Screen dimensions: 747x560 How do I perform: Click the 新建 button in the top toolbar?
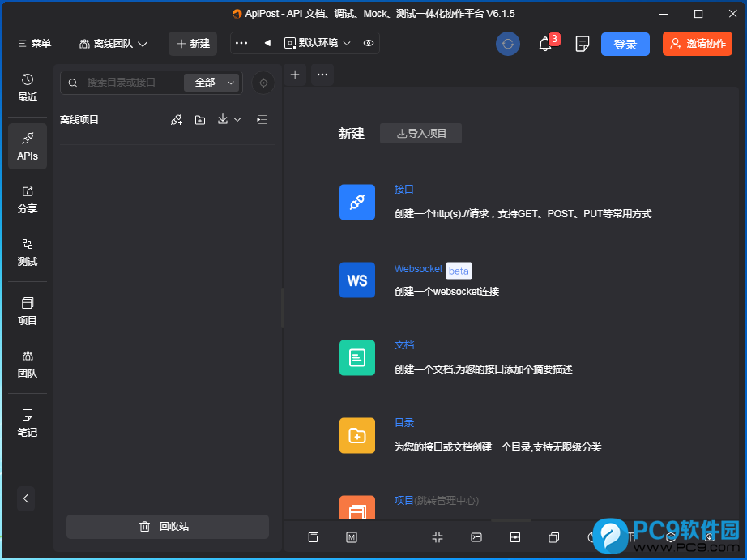tap(193, 44)
